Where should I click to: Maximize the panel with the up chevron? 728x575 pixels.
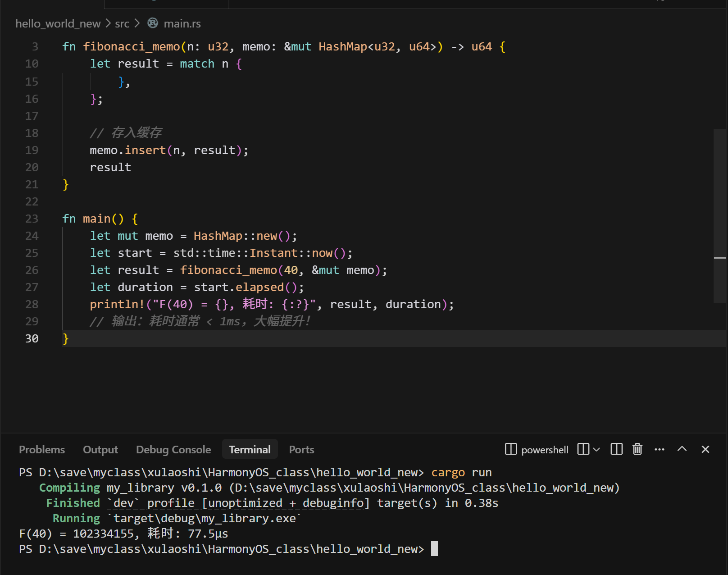[682, 449]
